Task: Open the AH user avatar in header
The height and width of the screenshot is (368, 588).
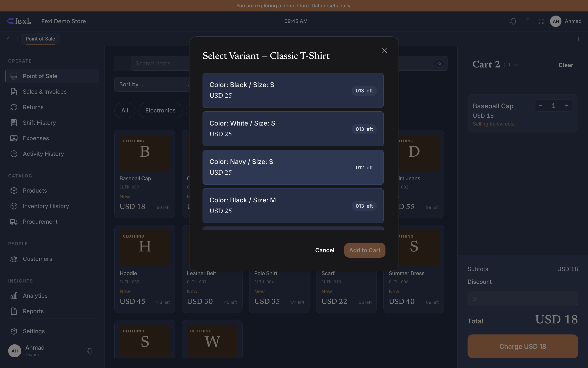Action: [556, 21]
